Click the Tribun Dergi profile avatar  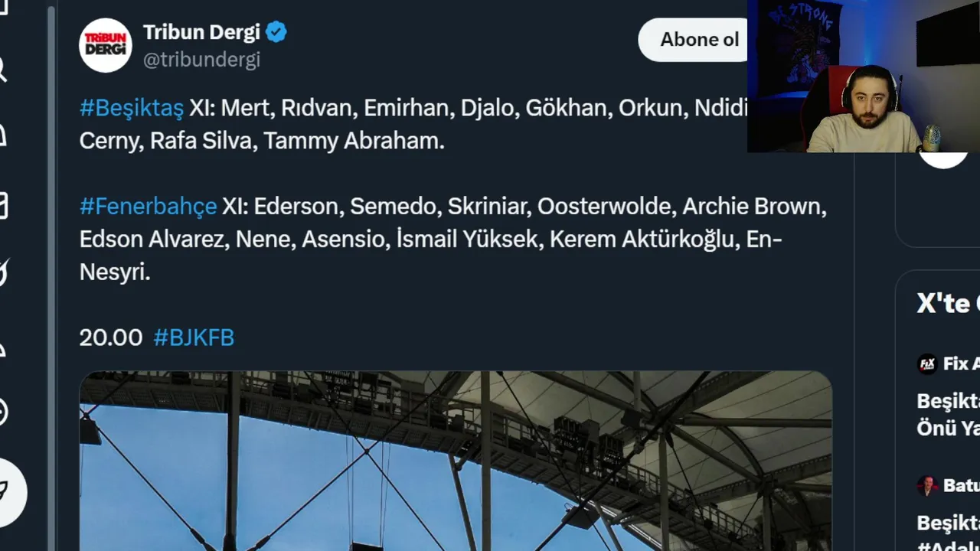tap(106, 46)
